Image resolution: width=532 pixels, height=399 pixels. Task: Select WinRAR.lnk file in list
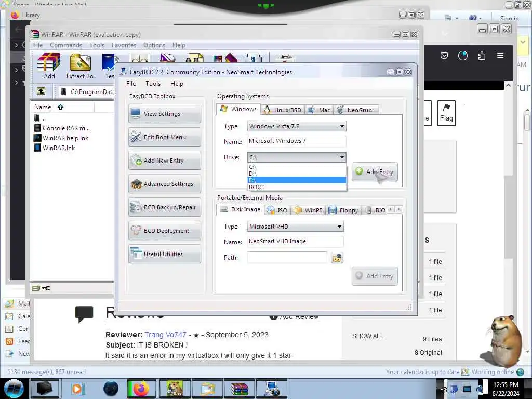point(54,148)
